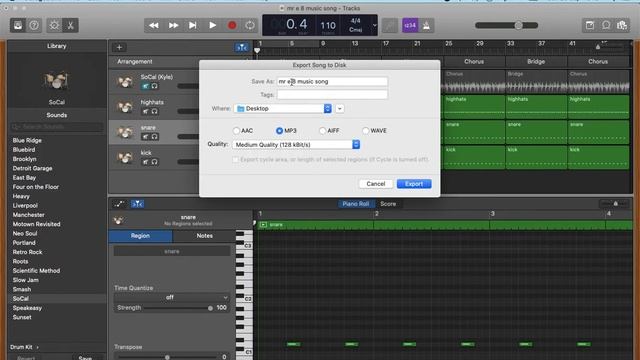
Task: Click the Tags input field
Action: 332,95
